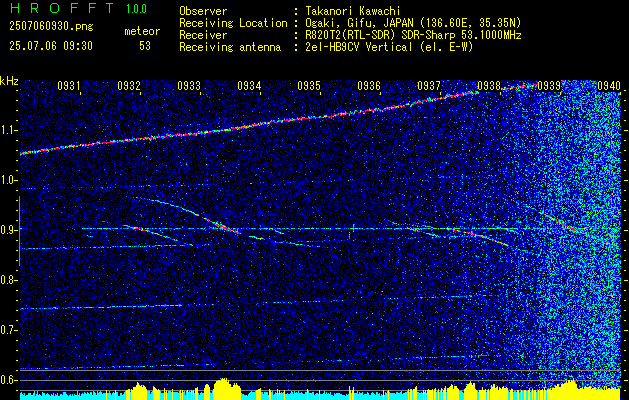The height and width of the screenshot is (400, 629).
Task: Click the Receiver label
Action: point(203,35)
